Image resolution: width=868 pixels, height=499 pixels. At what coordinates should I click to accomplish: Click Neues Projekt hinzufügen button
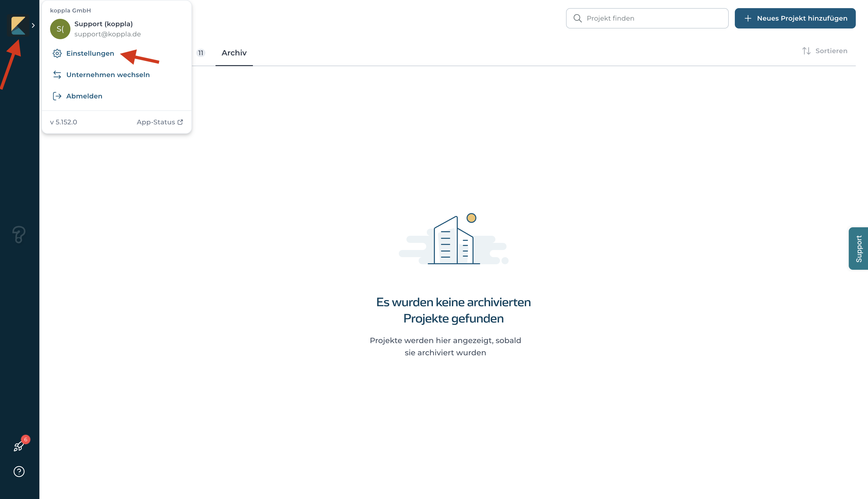coord(795,18)
